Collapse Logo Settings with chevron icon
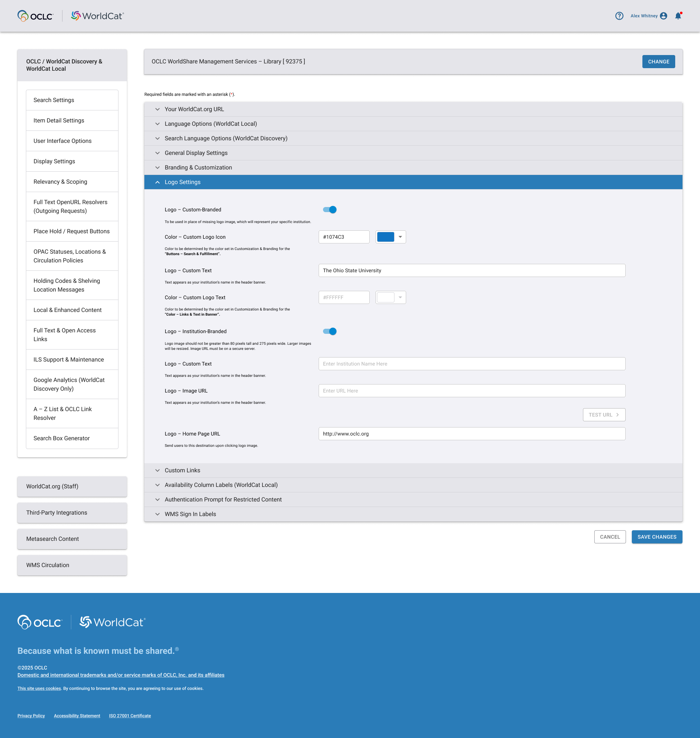The image size is (700, 738). [x=157, y=182]
